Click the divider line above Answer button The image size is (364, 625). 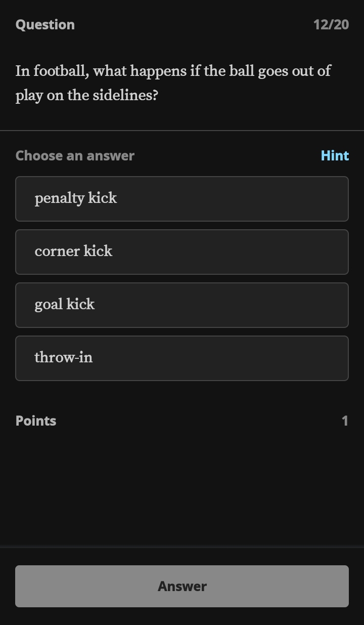point(182,548)
